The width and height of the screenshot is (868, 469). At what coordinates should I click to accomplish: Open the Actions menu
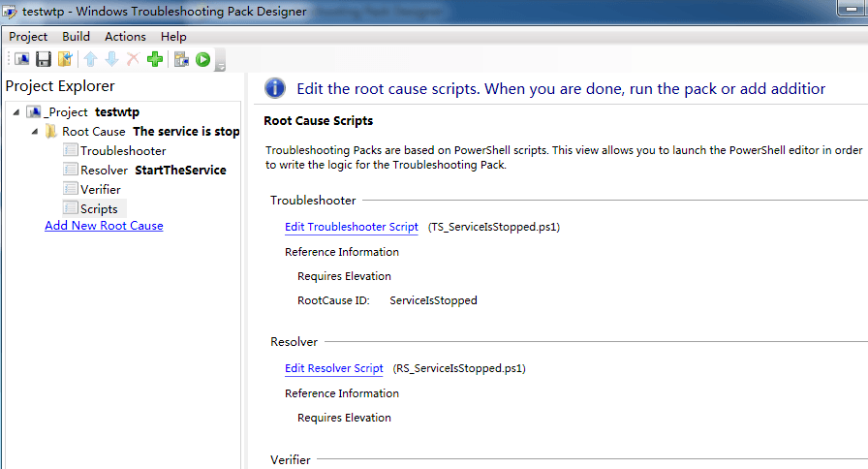click(x=125, y=37)
